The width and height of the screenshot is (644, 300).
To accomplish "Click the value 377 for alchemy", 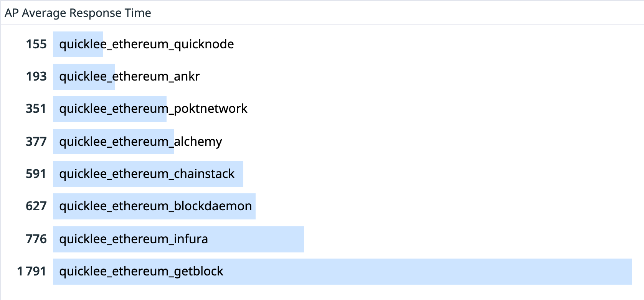I will pyautogui.click(x=36, y=142).
